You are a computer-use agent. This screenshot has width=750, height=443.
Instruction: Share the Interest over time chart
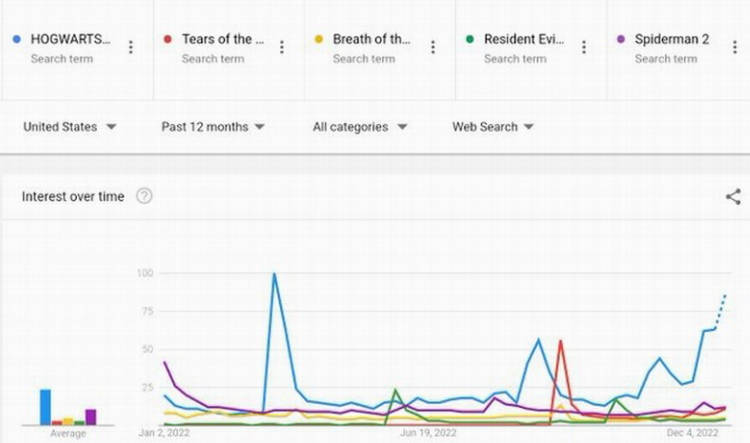pos(733,197)
